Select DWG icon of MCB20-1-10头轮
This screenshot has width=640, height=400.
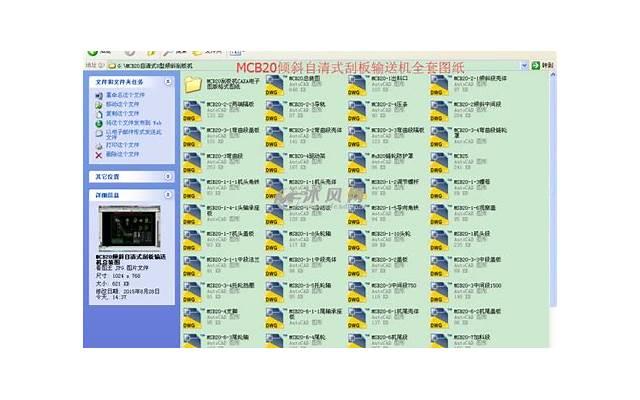[357, 240]
